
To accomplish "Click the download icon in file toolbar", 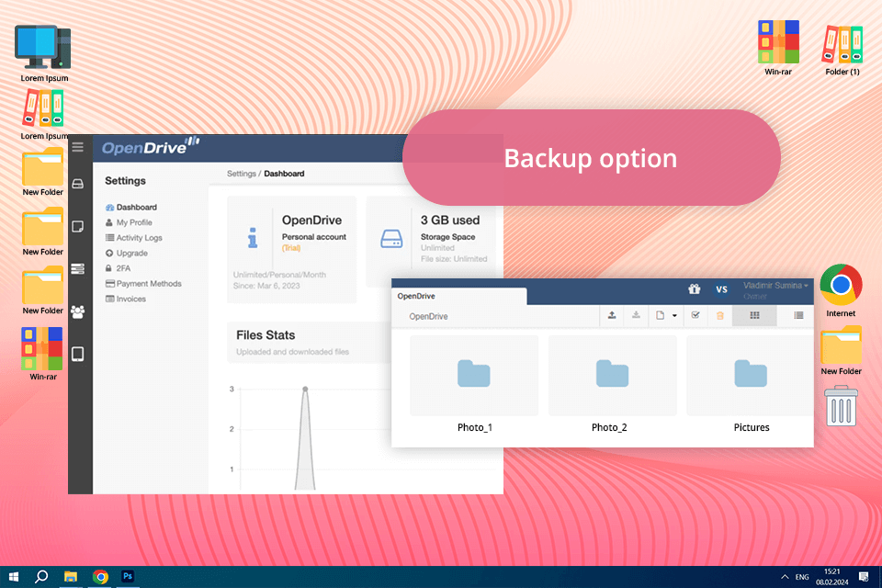I will tap(636, 315).
